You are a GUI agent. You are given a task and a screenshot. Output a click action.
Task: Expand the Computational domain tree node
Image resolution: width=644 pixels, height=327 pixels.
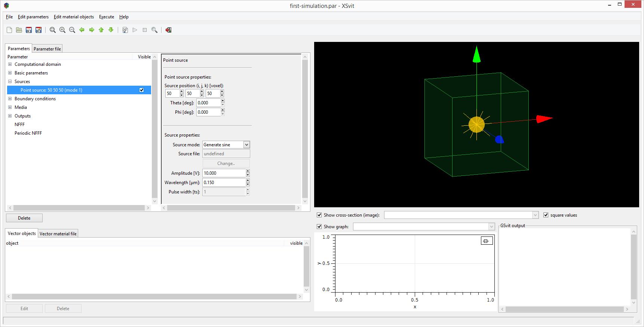click(10, 64)
